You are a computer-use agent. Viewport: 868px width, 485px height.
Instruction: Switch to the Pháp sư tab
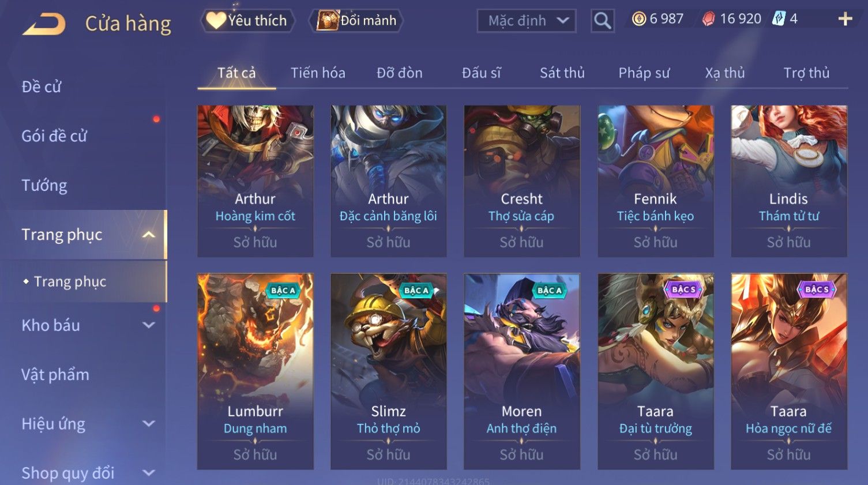click(x=644, y=73)
